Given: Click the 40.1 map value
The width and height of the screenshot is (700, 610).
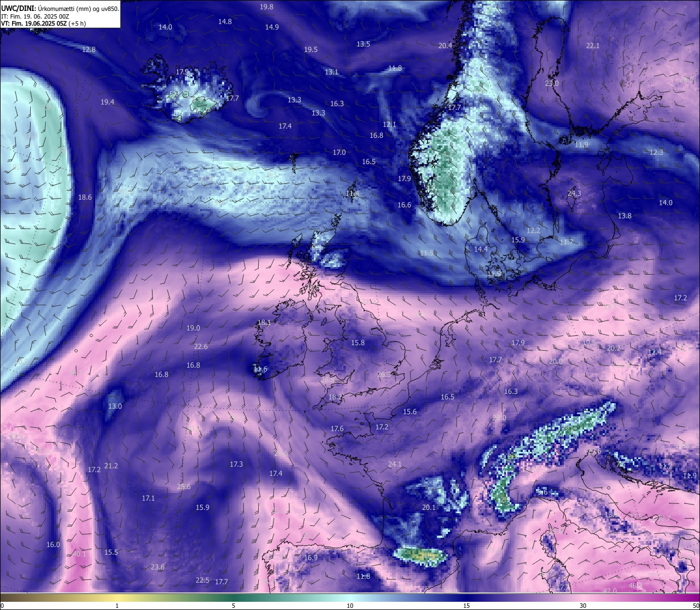Looking at the screenshot, I should (79, 554).
